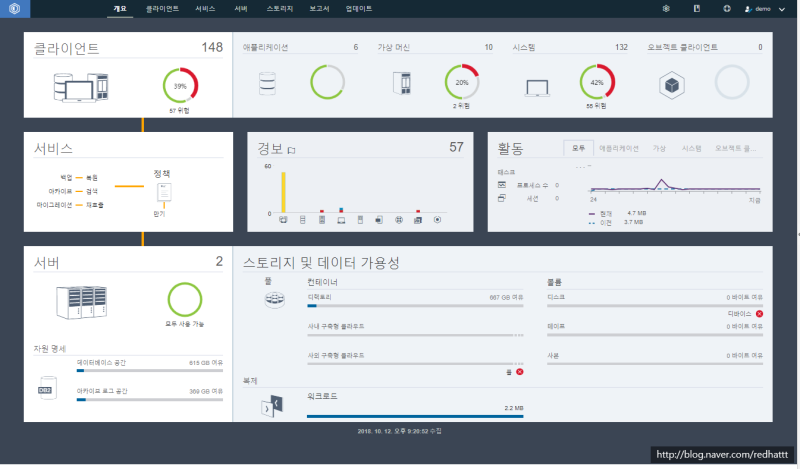Click the 아카이브 로그 공간 usage bar
The width and height of the screenshot is (800, 469).
coord(149,400)
